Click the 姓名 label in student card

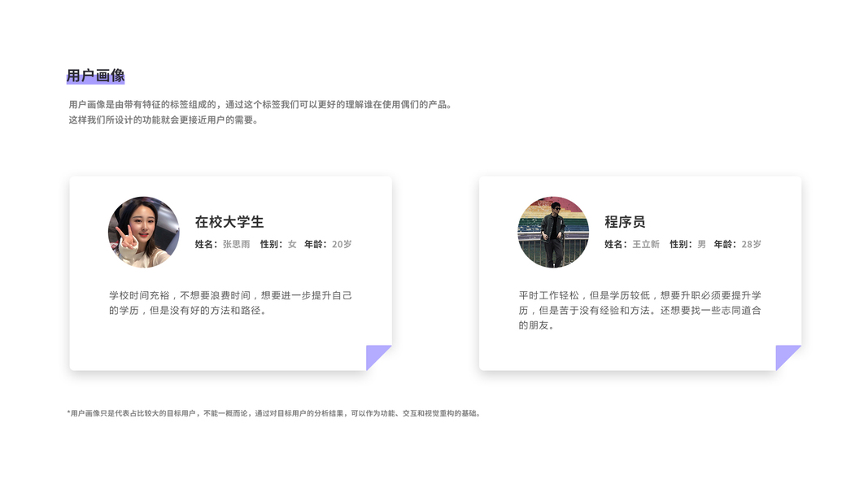(206, 244)
